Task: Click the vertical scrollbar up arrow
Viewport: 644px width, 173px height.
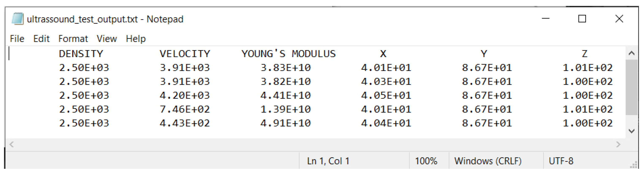Action: pos(632,53)
